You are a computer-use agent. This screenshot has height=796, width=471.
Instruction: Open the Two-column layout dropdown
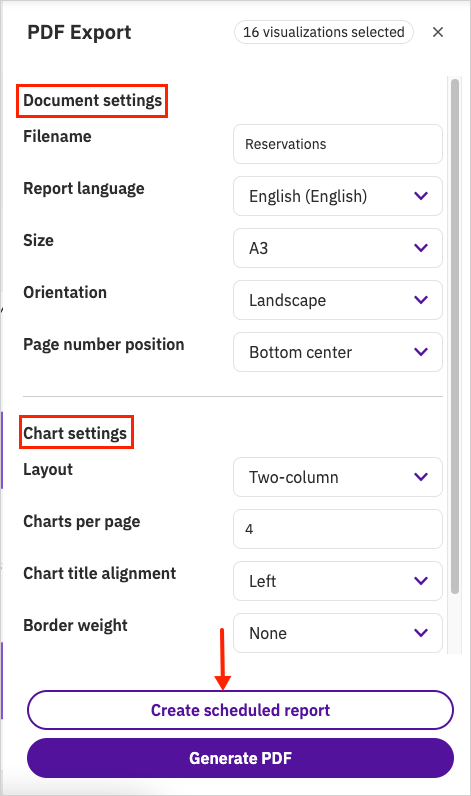pos(338,477)
